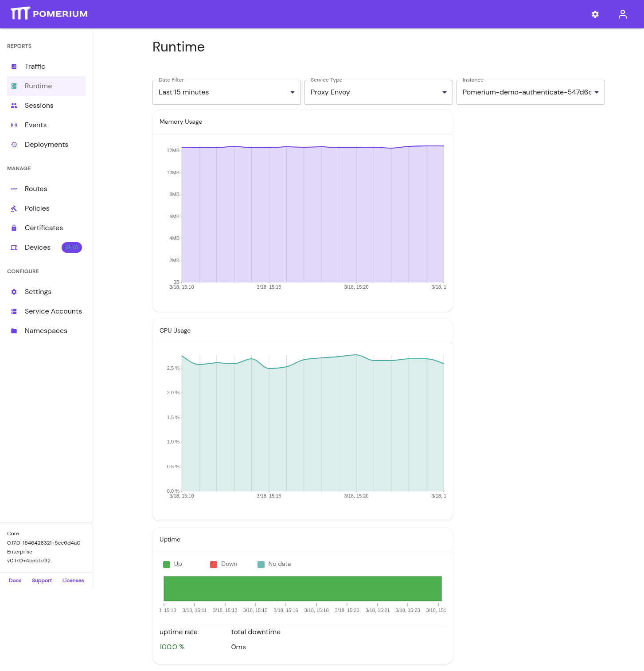Click the Events broadcast icon
This screenshot has width=644, height=671.
[x=14, y=125]
